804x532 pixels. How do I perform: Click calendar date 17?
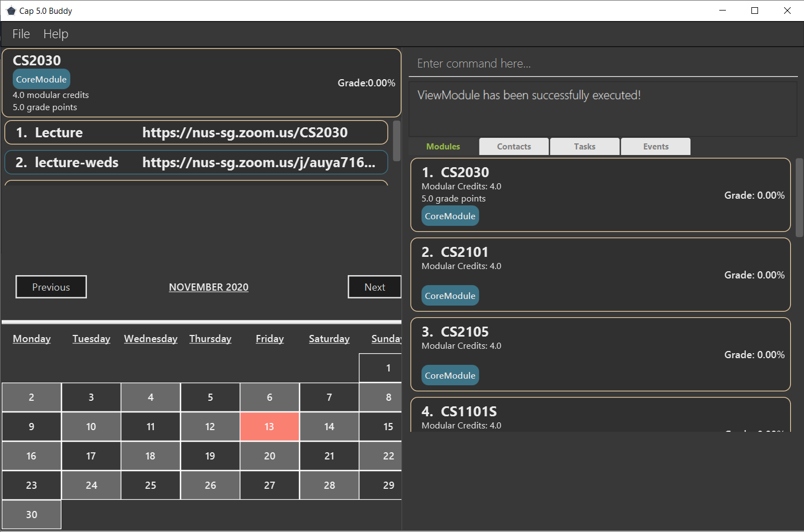coord(91,456)
